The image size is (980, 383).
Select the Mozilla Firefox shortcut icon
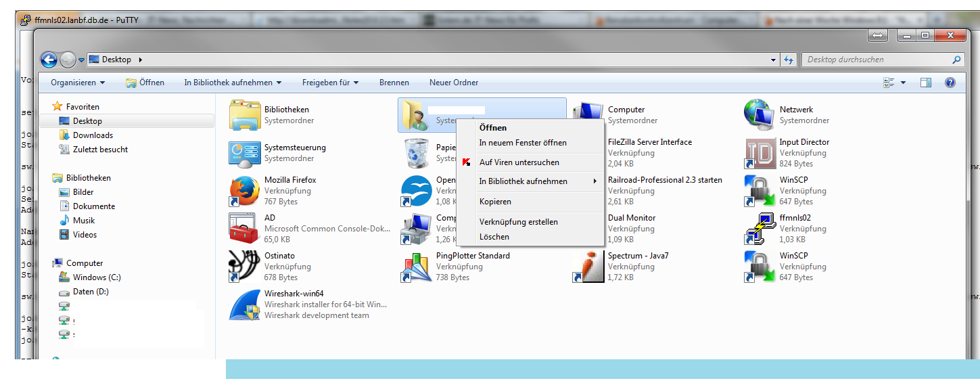pyautogui.click(x=245, y=191)
